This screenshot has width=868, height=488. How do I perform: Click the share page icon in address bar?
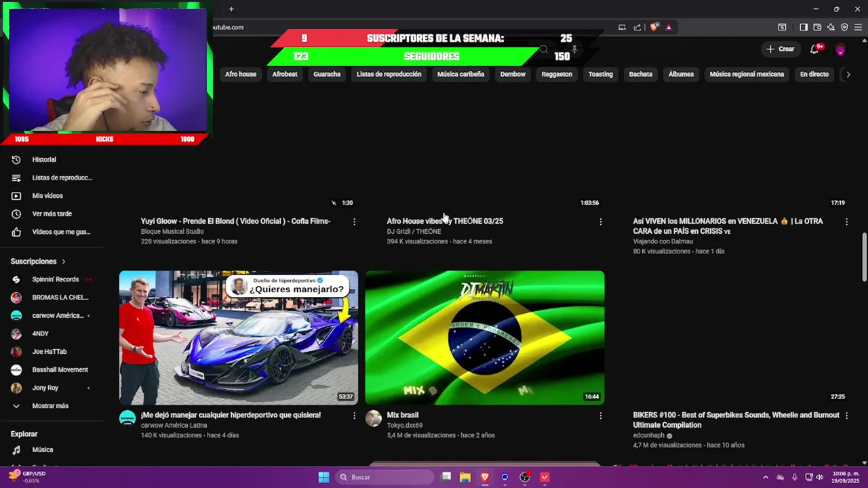point(637,27)
